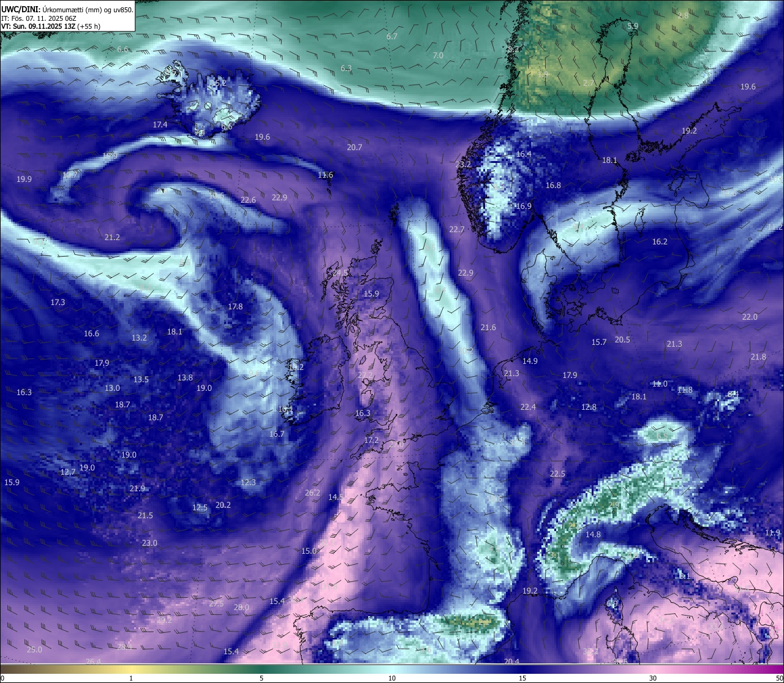Image resolution: width=784 pixels, height=683 pixels.
Task: Click the 17.8 value on the map
Action: tap(235, 307)
